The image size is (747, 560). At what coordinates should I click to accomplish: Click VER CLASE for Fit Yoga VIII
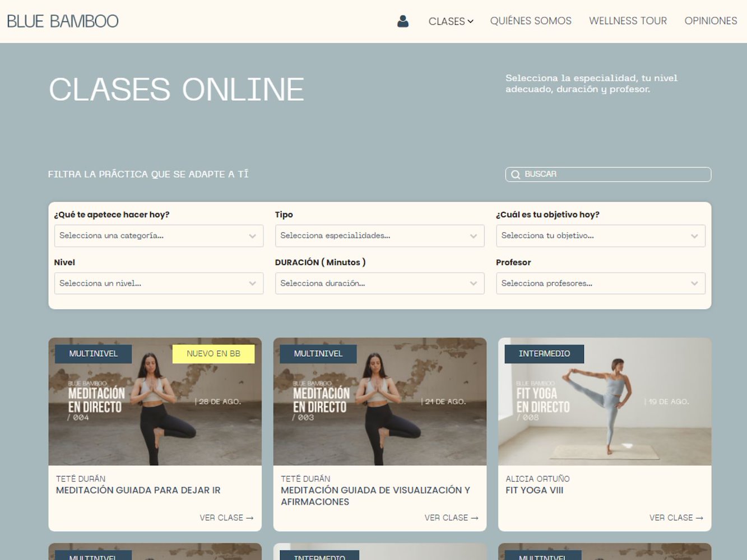coord(676,518)
